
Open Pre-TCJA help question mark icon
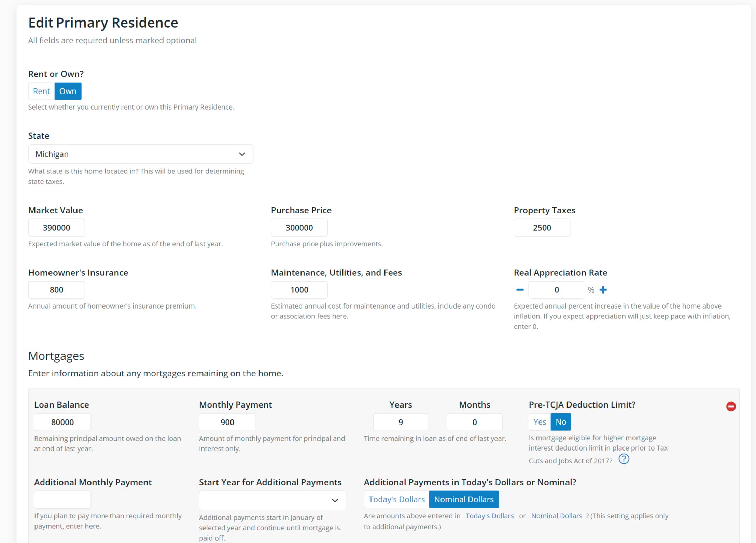pyautogui.click(x=624, y=459)
